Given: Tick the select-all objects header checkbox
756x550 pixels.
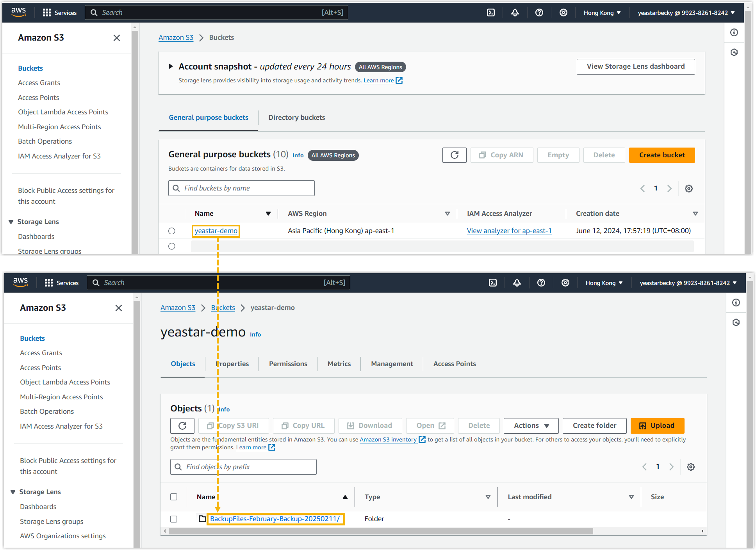Looking at the screenshot, I should 174,497.
